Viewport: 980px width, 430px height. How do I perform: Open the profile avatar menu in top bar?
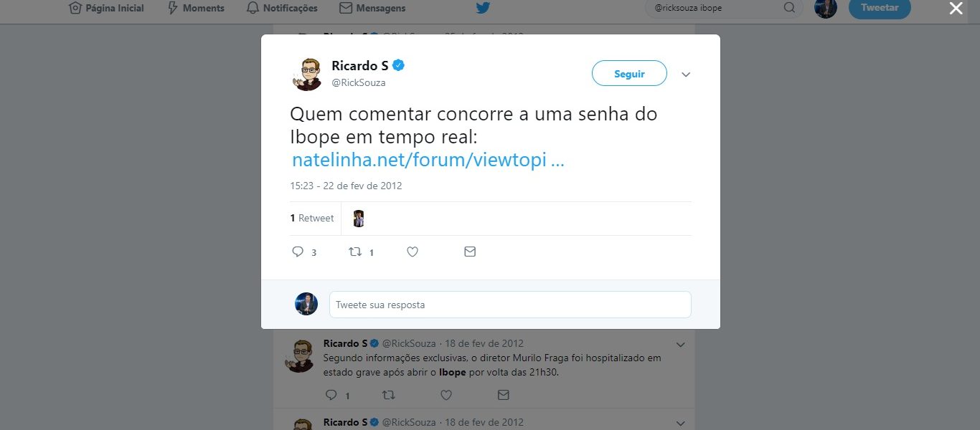point(826,8)
